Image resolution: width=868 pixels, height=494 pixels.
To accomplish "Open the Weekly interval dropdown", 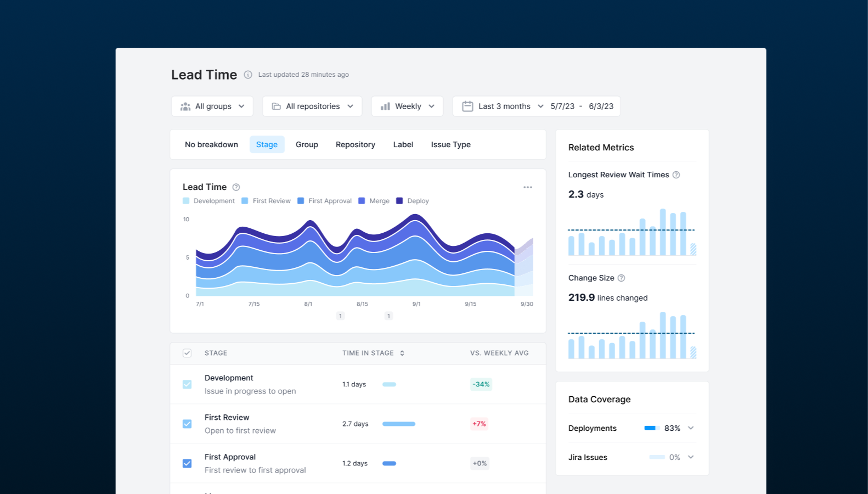I will tap(407, 106).
